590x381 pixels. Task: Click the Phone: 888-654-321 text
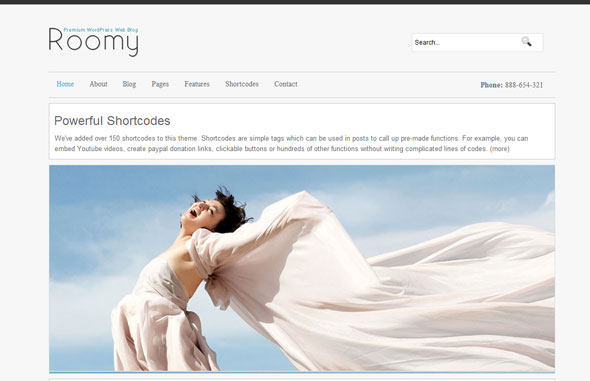point(511,85)
